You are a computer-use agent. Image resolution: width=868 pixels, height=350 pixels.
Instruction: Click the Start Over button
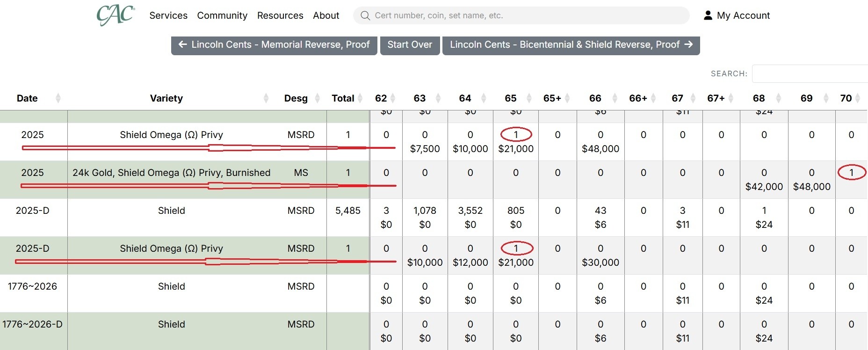point(410,45)
